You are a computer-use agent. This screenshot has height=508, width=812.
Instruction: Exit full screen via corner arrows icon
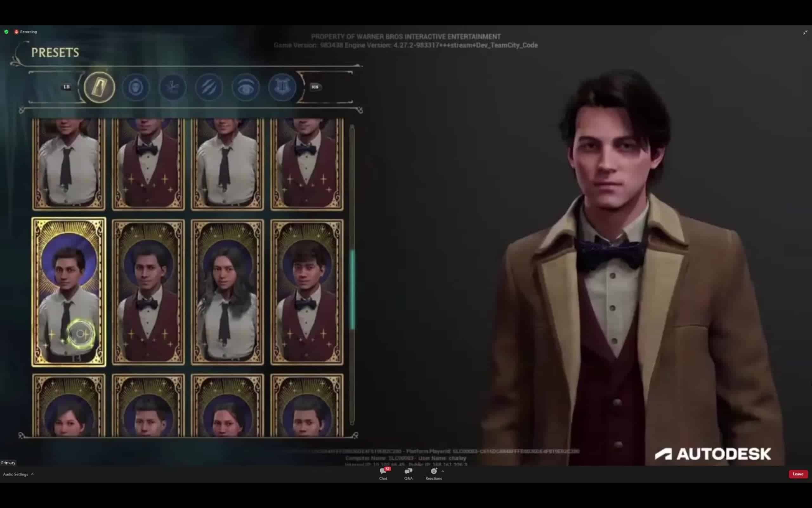(x=805, y=32)
